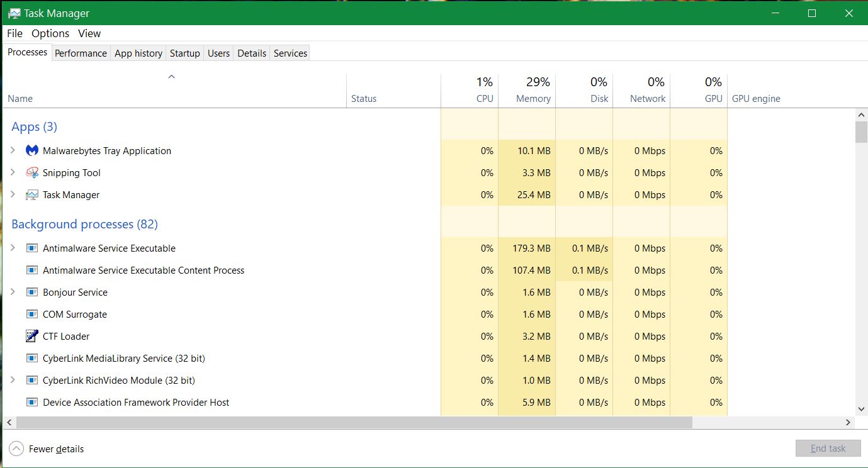Click the Bonjour Service process icon
The height and width of the screenshot is (468, 868).
click(x=32, y=292)
